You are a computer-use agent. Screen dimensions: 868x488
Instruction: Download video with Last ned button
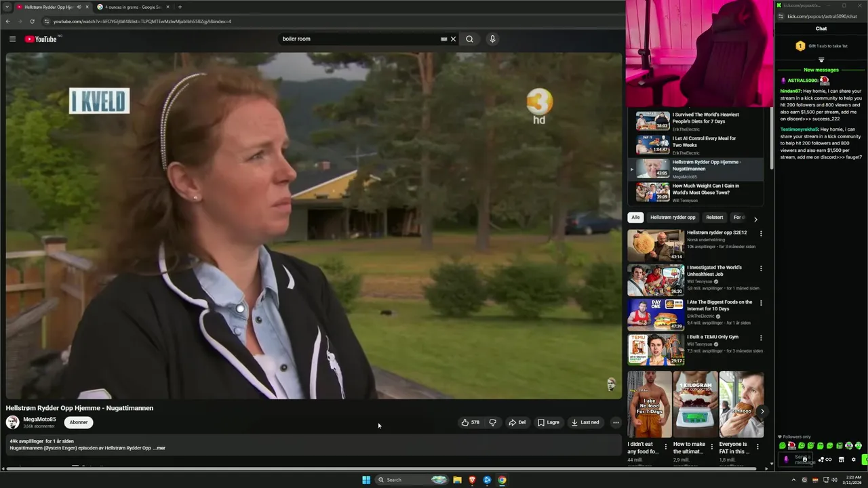[x=585, y=422]
